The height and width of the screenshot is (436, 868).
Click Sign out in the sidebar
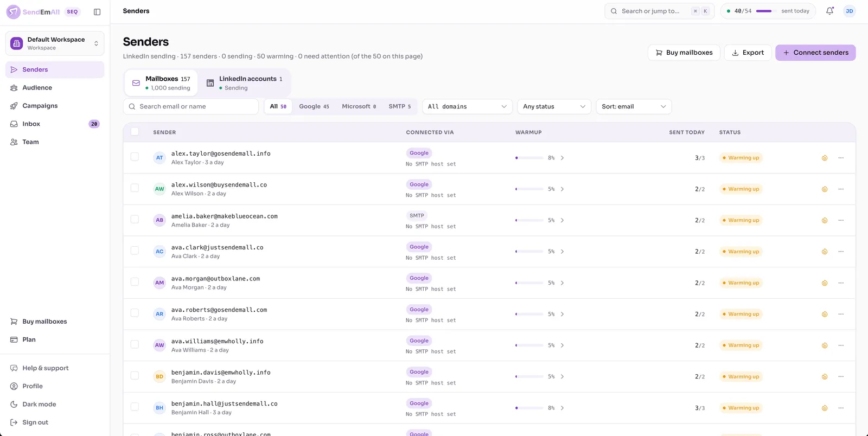[x=55, y=422]
